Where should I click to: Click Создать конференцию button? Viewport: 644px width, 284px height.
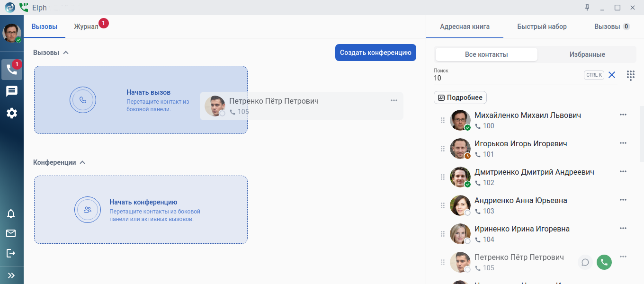(x=376, y=53)
